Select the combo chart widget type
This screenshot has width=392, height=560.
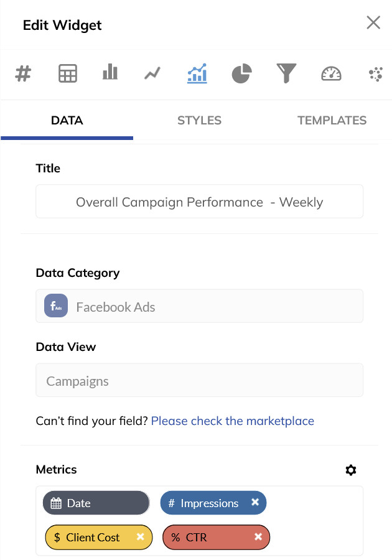pos(197,73)
